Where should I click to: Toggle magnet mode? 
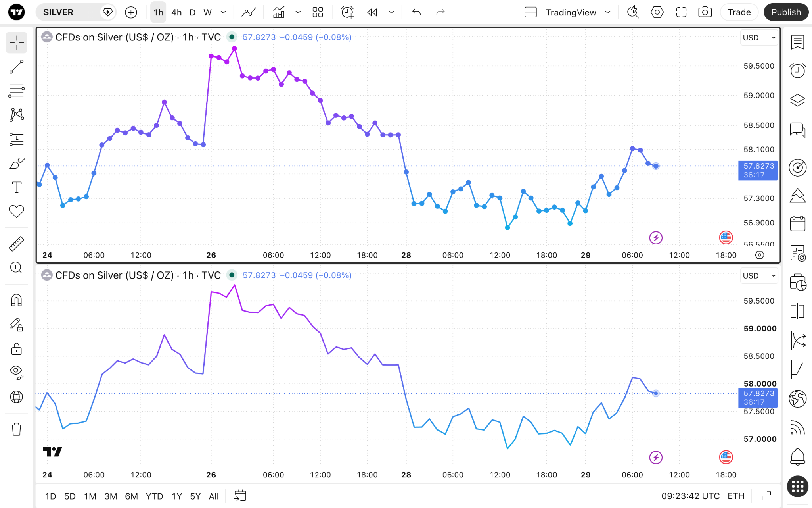(x=17, y=300)
